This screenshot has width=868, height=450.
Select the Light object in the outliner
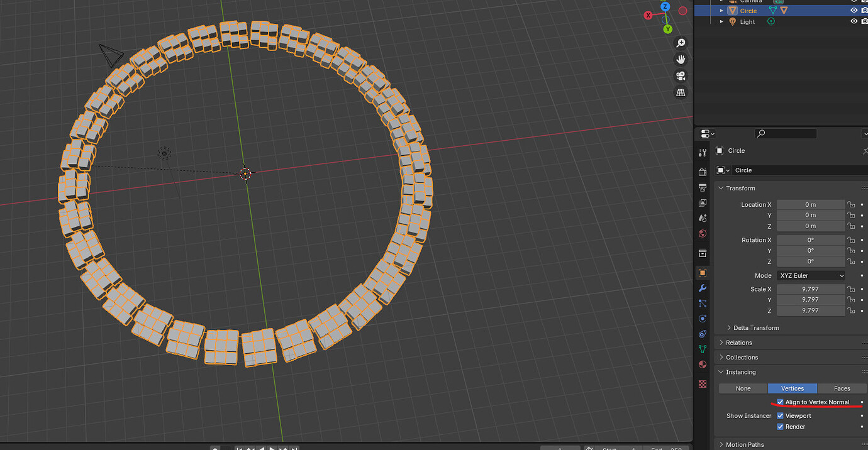click(747, 21)
